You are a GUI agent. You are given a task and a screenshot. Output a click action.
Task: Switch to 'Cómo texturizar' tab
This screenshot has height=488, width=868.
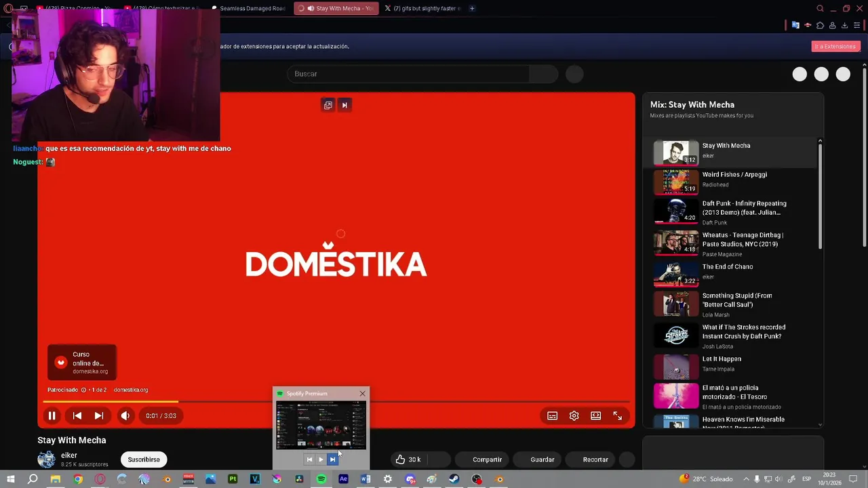[x=161, y=8]
